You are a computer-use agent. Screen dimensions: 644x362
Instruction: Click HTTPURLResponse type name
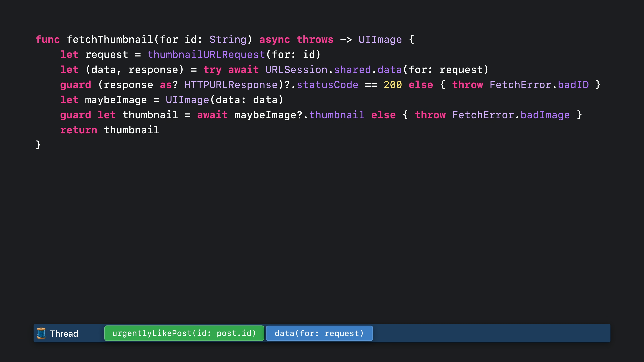point(231,85)
